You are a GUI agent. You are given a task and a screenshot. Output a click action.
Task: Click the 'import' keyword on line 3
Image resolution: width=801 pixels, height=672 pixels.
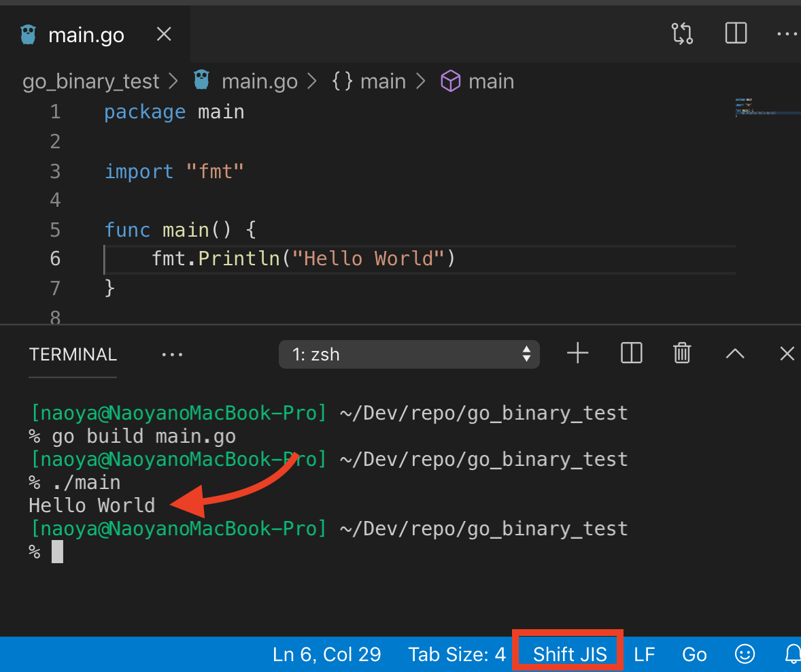[x=139, y=171]
